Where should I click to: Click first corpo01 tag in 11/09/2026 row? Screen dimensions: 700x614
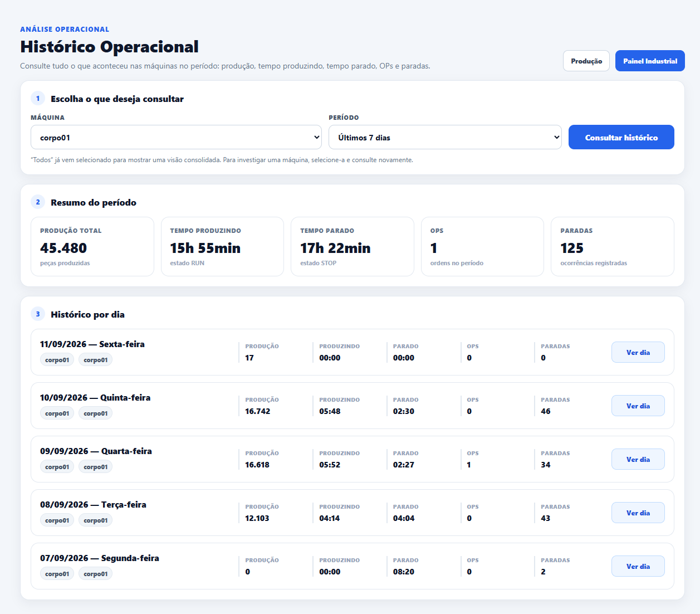point(57,360)
